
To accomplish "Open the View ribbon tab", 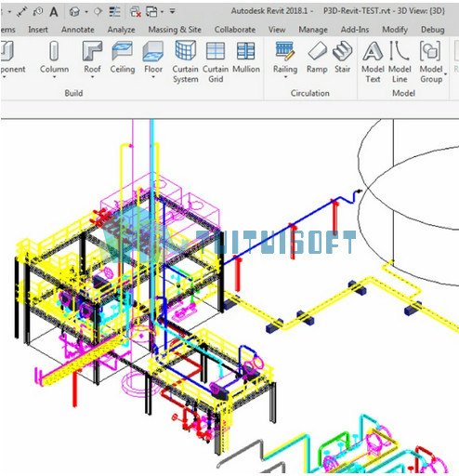I will point(277,30).
